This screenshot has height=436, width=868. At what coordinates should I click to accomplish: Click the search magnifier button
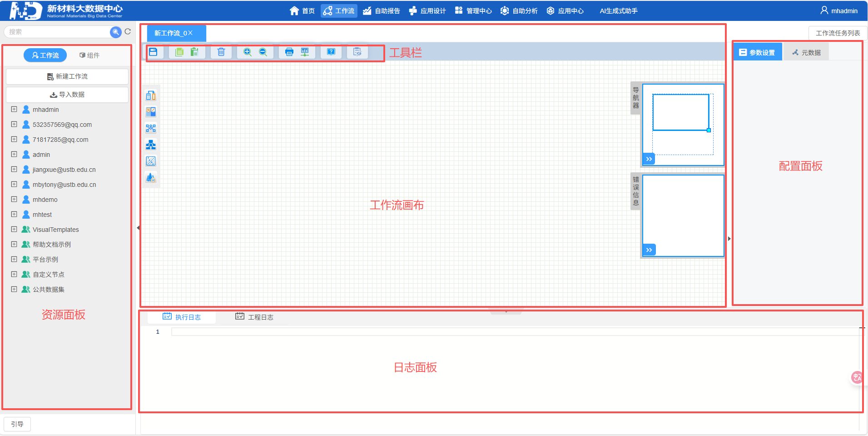[116, 32]
